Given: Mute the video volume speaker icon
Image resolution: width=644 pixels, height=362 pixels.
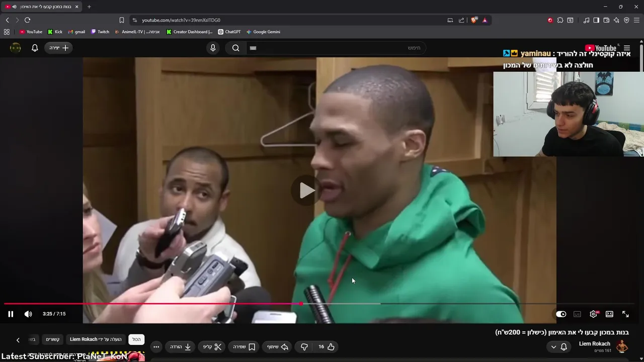Looking at the screenshot, I should pos(28,314).
